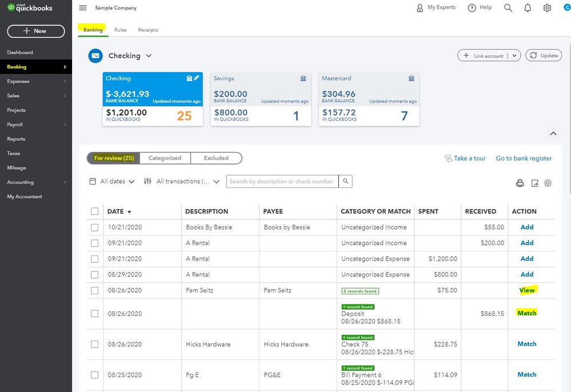
Task: Click the Take a tour icon
Action: coord(448,158)
